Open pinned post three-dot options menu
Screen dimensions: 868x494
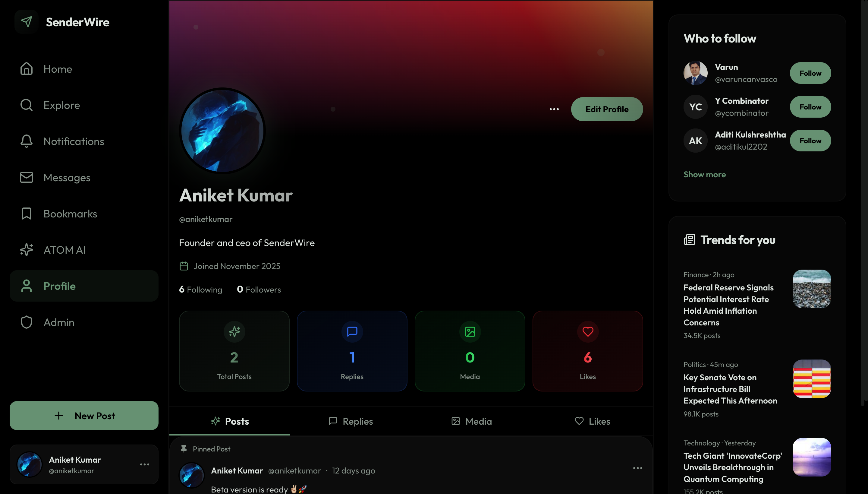click(x=637, y=468)
